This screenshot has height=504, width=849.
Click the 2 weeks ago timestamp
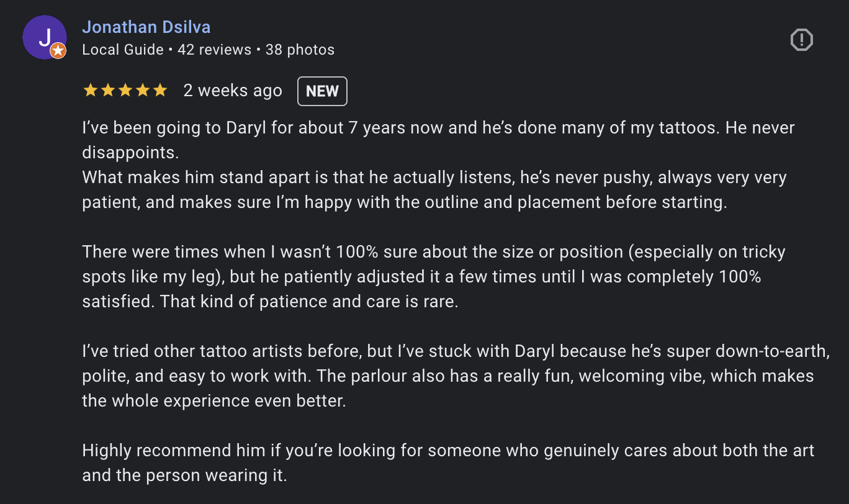pos(233,91)
